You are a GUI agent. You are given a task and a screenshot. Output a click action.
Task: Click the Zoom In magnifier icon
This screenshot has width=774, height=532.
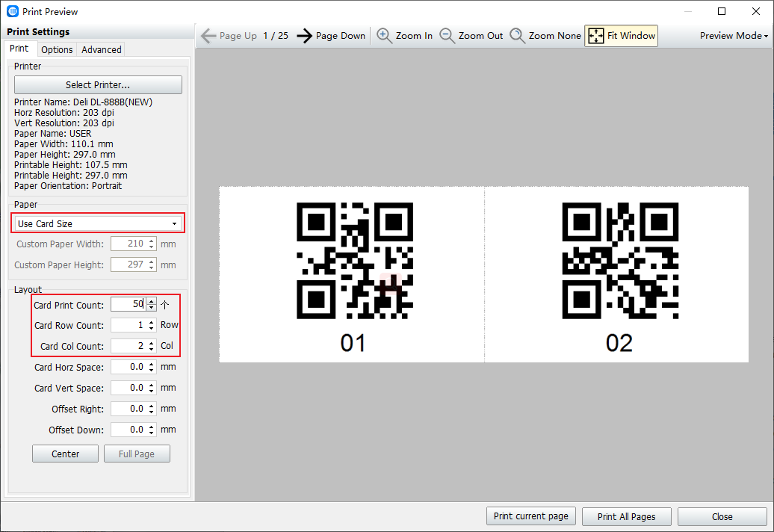(384, 36)
